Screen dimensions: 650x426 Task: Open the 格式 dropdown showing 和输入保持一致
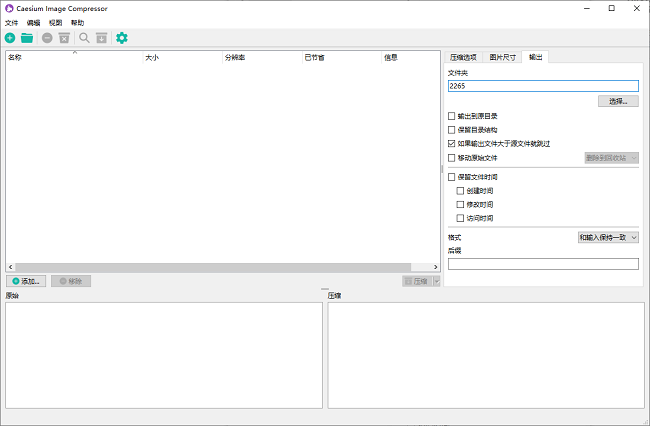tap(608, 237)
